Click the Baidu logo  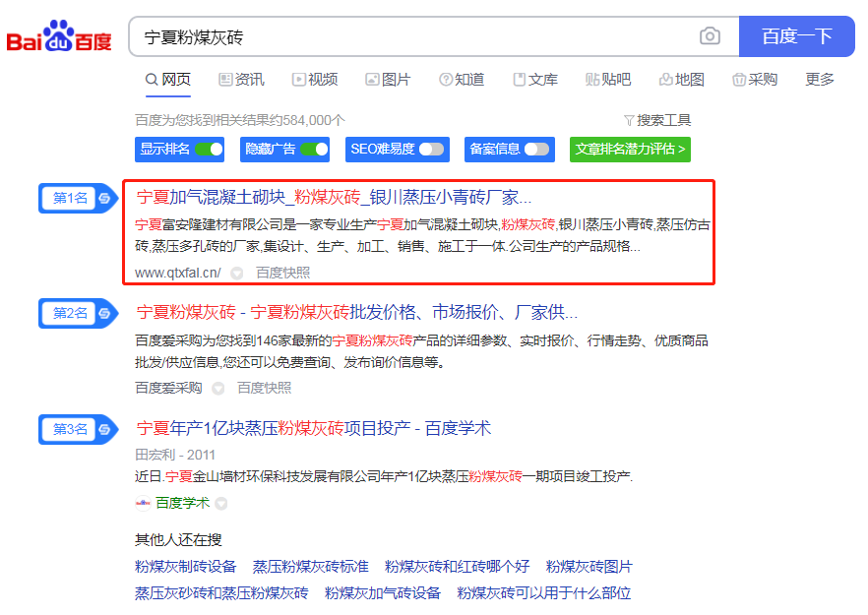pyautogui.click(x=59, y=37)
